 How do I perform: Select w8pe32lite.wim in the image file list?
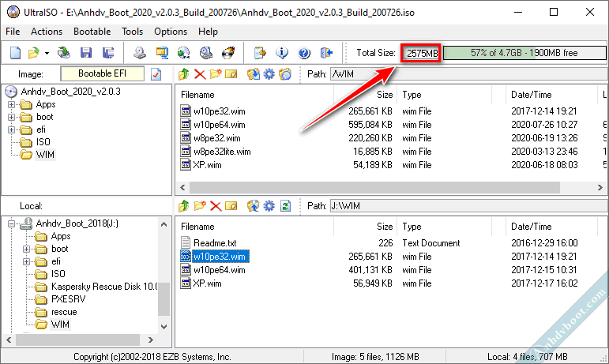222,152
